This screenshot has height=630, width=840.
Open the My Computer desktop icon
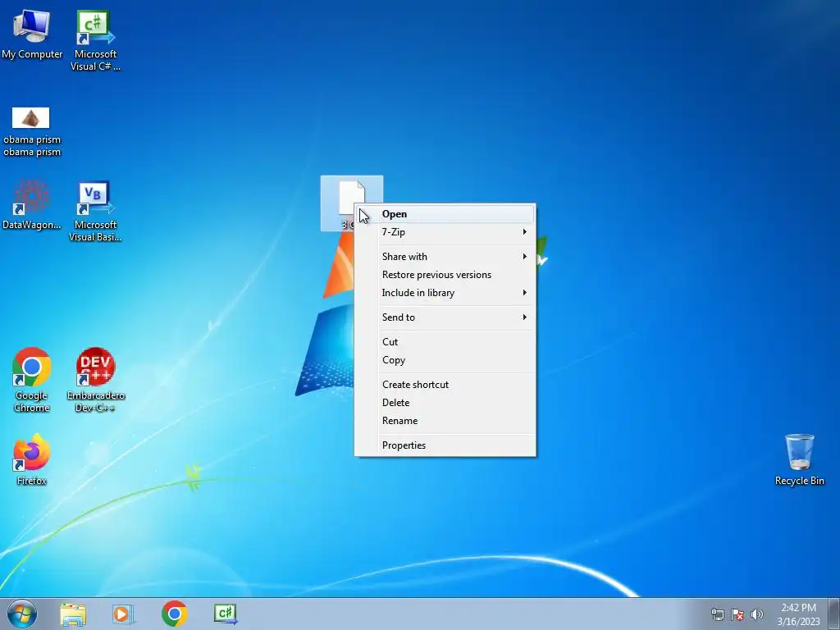tap(32, 33)
